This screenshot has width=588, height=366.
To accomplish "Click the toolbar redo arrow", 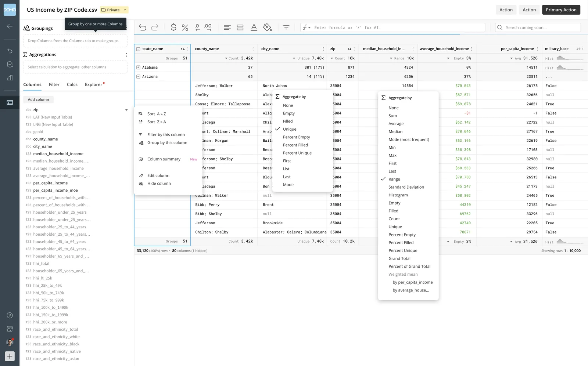I will 155,28.
